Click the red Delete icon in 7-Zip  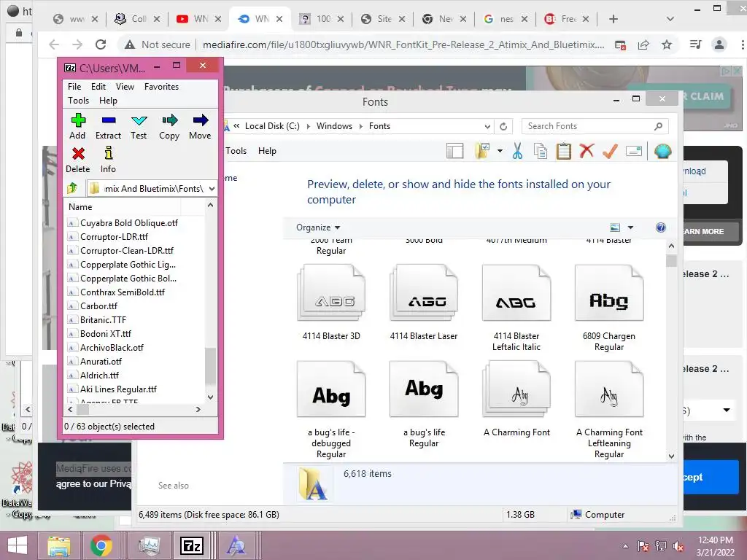tap(78, 153)
